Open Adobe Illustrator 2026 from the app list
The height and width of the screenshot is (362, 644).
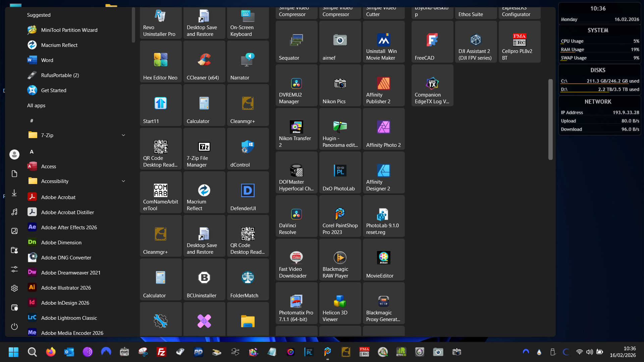66,288
